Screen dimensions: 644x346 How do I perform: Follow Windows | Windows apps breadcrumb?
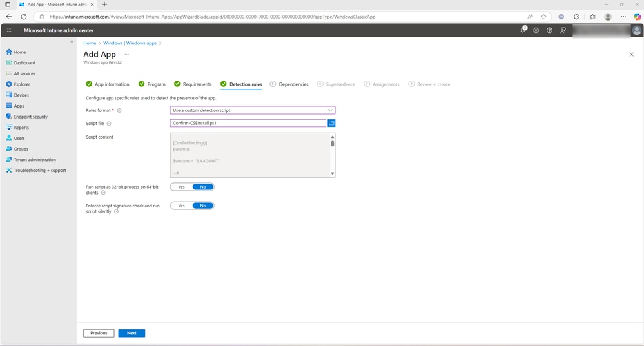(x=130, y=43)
